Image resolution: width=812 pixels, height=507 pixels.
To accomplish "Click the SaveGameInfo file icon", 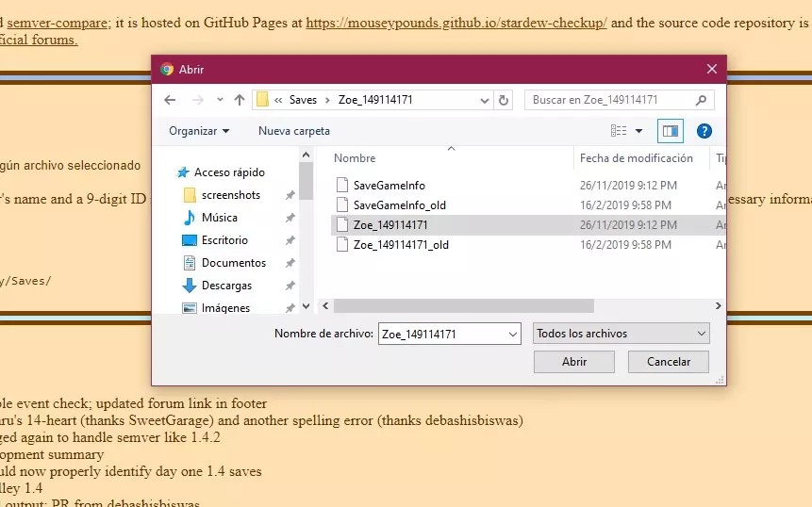I will 341,185.
